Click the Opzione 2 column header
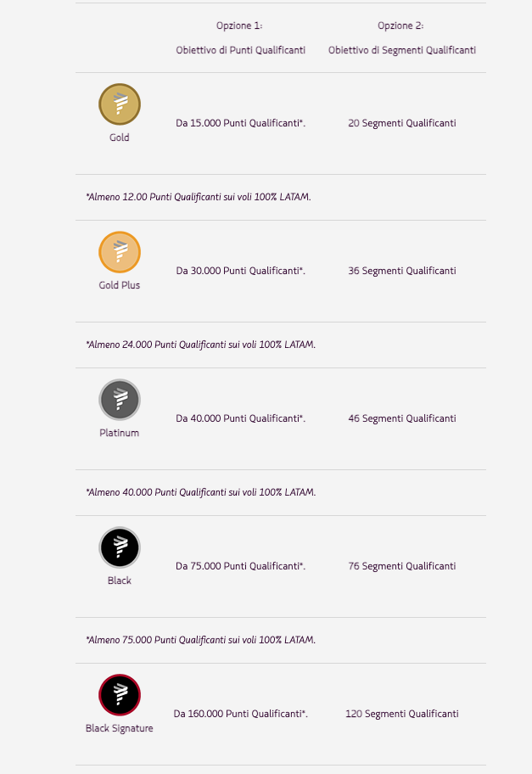The width and height of the screenshot is (532, 774). coord(401,37)
